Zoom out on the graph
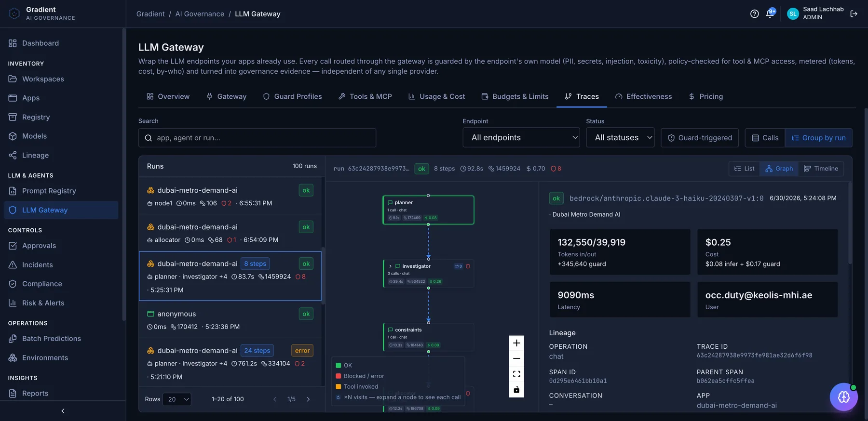This screenshot has width=868, height=421. click(516, 358)
